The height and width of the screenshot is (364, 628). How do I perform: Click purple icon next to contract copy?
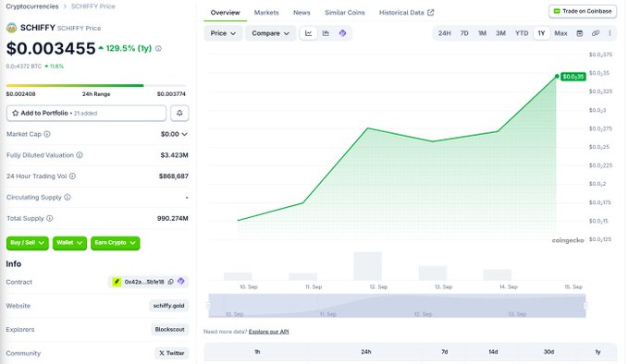pyautogui.click(x=181, y=281)
